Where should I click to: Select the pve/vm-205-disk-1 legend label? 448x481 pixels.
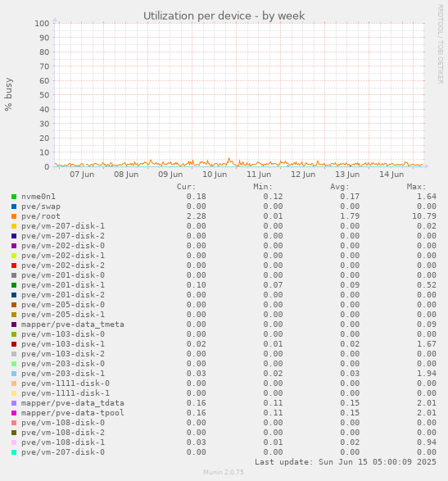pyautogui.click(x=63, y=314)
